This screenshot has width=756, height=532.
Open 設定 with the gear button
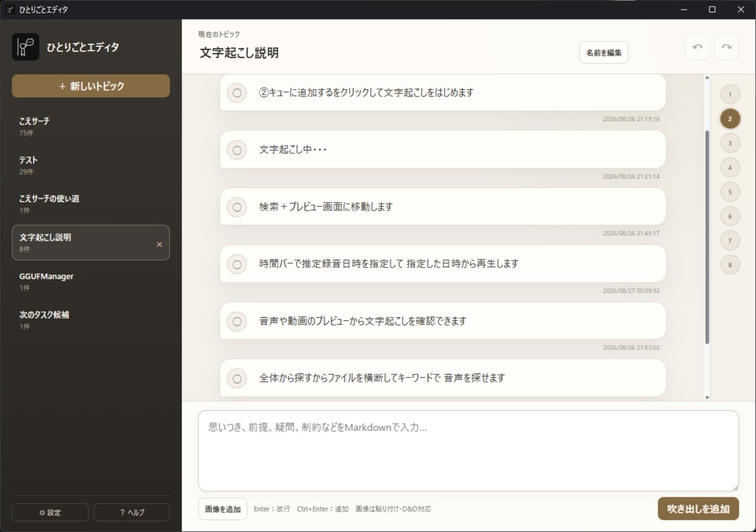pos(50,512)
